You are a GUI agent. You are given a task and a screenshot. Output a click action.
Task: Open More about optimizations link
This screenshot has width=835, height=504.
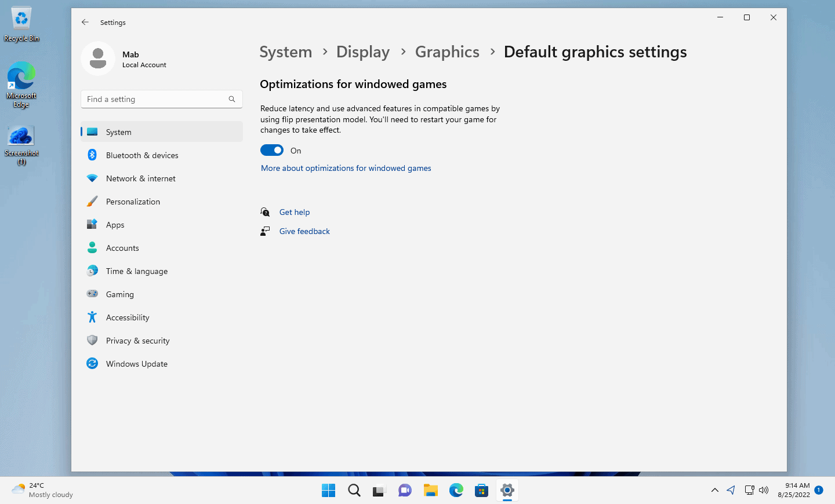click(x=346, y=168)
